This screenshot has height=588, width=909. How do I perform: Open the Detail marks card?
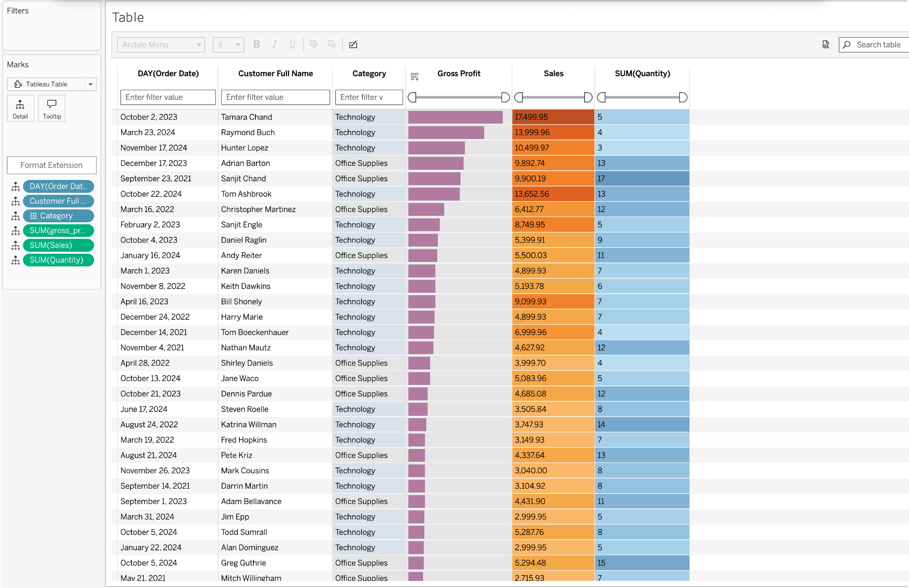pos(20,108)
